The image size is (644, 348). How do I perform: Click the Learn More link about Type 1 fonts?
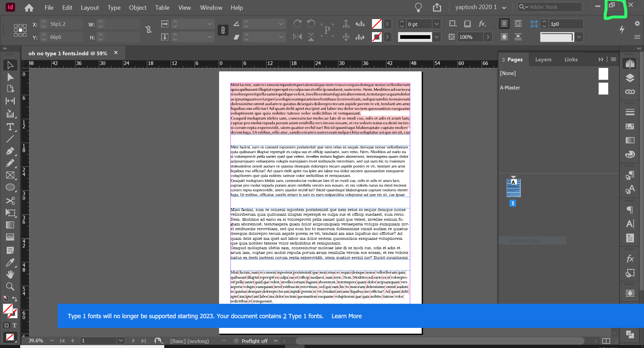coord(346,316)
